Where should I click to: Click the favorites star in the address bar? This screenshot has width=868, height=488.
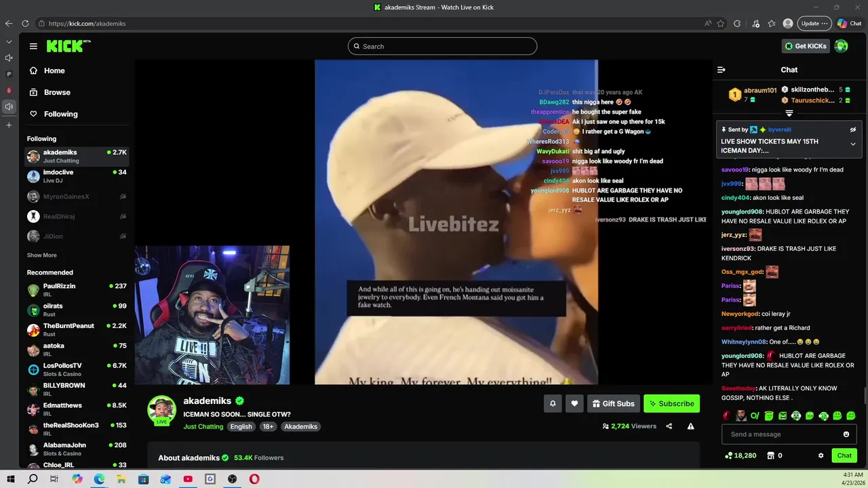click(x=721, y=23)
